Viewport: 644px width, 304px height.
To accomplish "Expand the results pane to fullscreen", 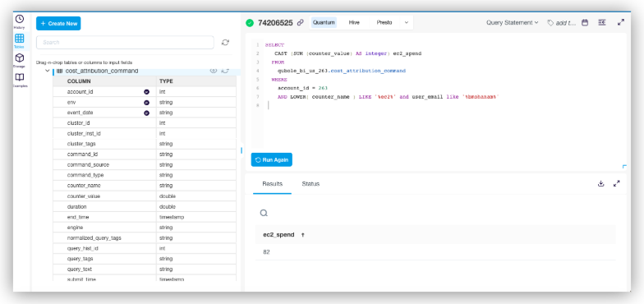I will pyautogui.click(x=616, y=184).
